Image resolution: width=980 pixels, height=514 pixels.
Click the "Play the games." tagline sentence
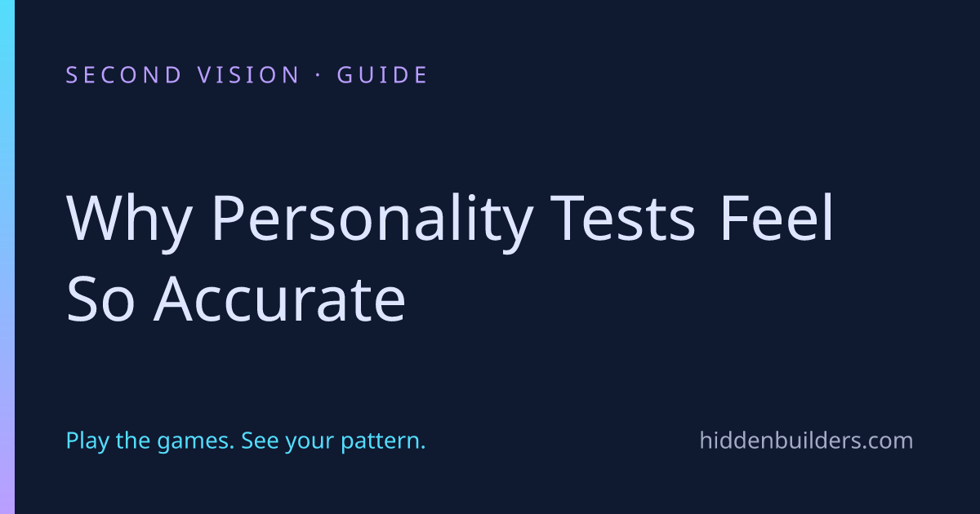tap(151, 442)
